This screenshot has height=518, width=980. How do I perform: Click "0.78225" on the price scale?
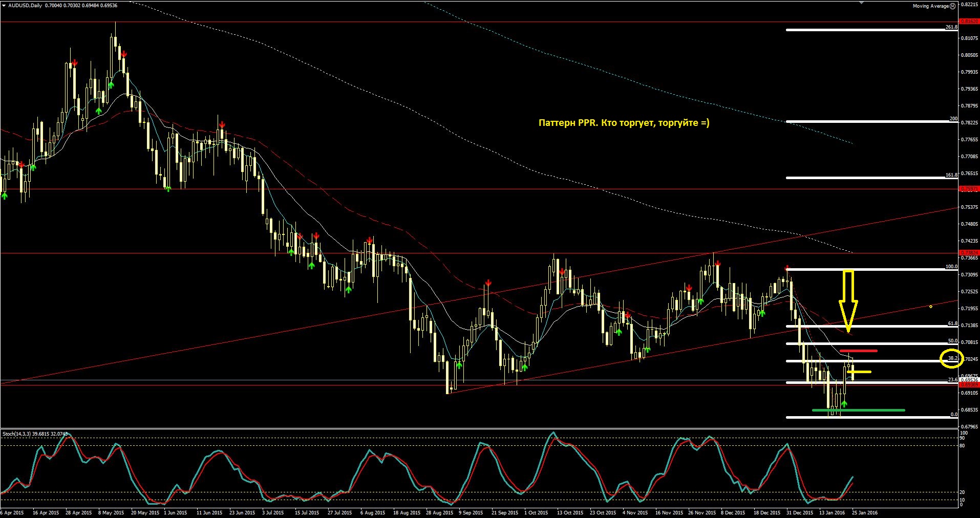pyautogui.click(x=970, y=123)
